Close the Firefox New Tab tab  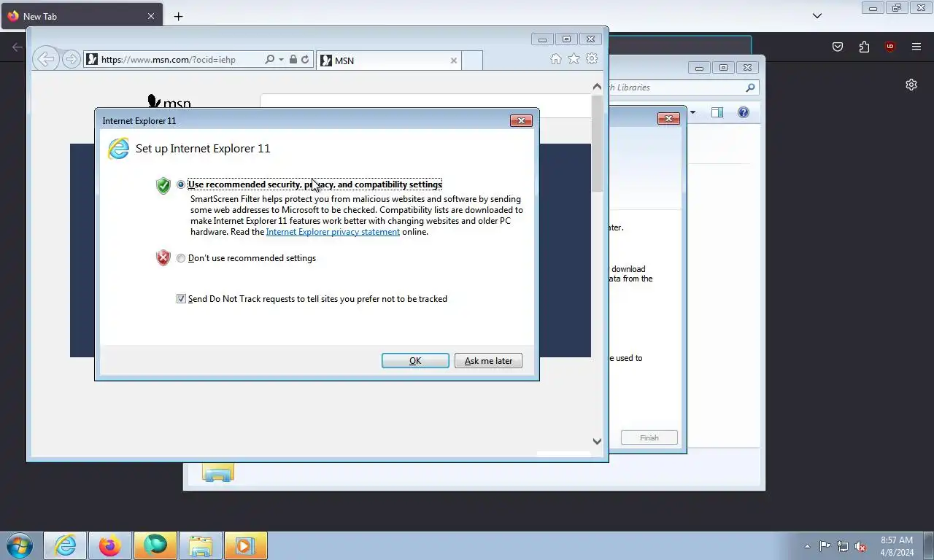[x=151, y=16]
